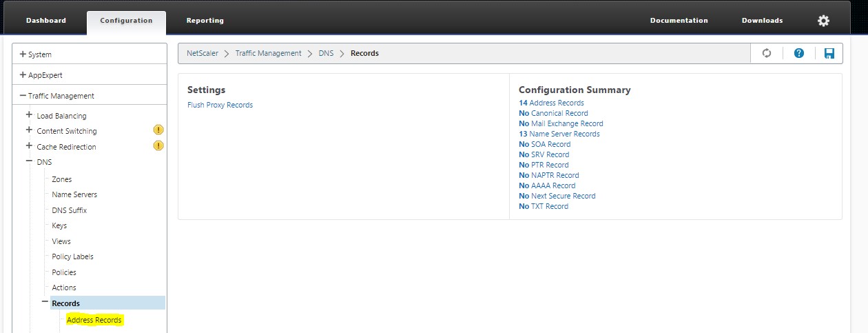
Task: Expand the Load Balancing tree node
Action: (29, 115)
